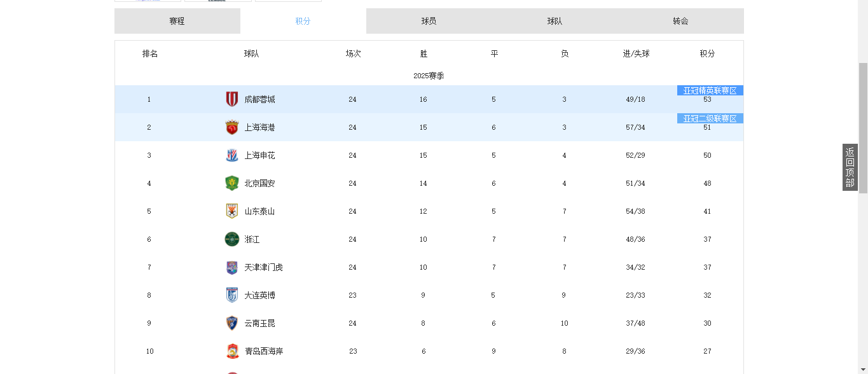Click the page vertical scrollbar thumb

pos(863,127)
